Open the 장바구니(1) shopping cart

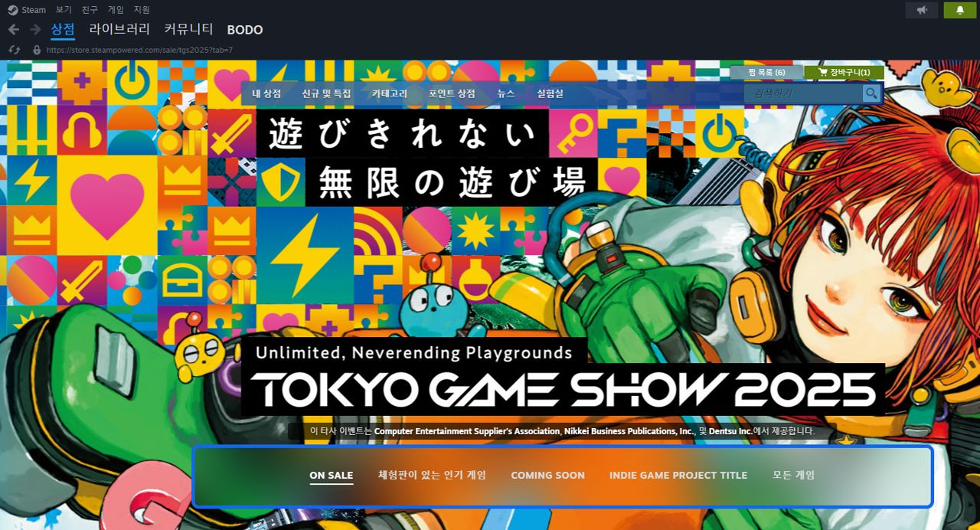click(x=844, y=72)
